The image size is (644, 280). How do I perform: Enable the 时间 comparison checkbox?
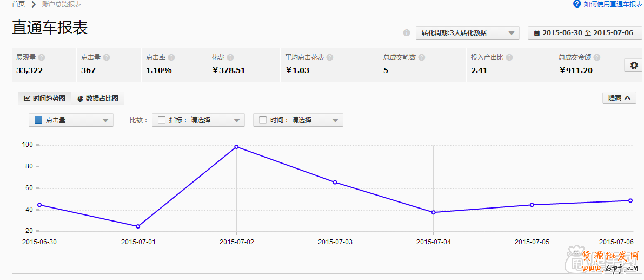[263, 120]
